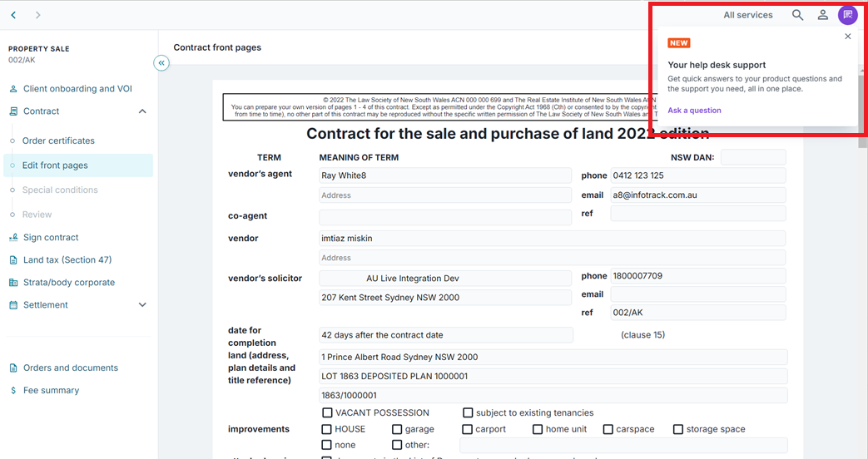Viewport: 868px width, 459px height.
Task: Check the HOUSE improvements checkbox
Action: click(327, 430)
